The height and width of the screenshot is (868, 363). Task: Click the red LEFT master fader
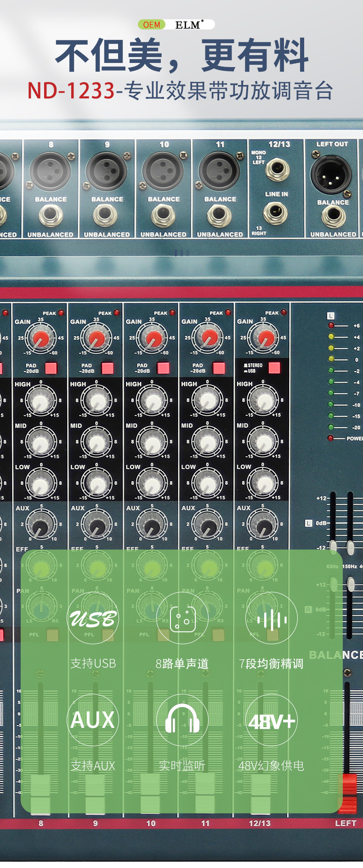pos(347,794)
